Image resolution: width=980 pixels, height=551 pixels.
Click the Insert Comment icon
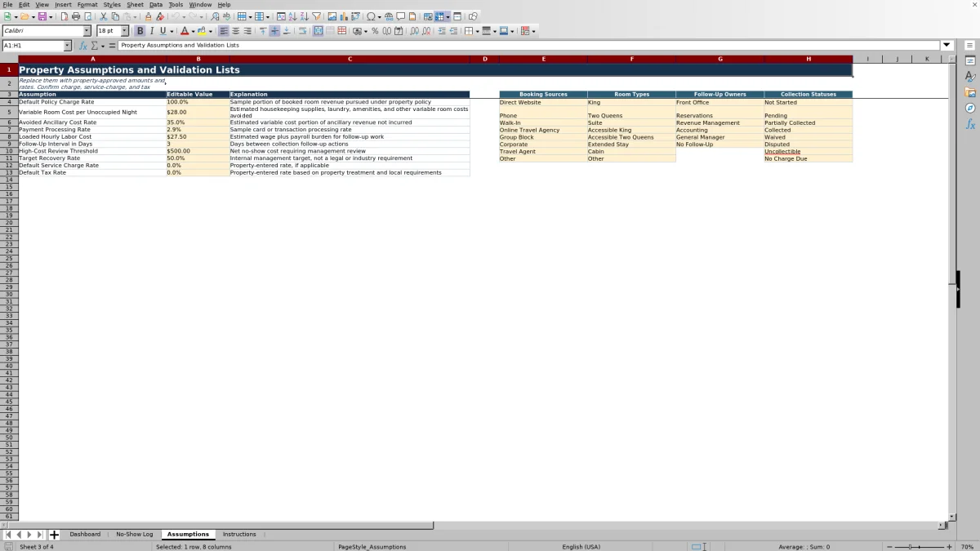click(x=401, y=16)
